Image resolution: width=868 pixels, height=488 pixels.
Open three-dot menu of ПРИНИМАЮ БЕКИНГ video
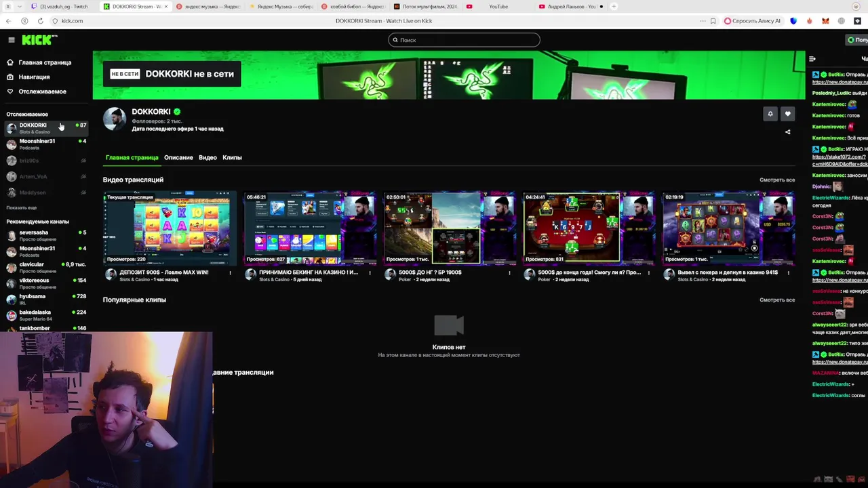(x=370, y=272)
